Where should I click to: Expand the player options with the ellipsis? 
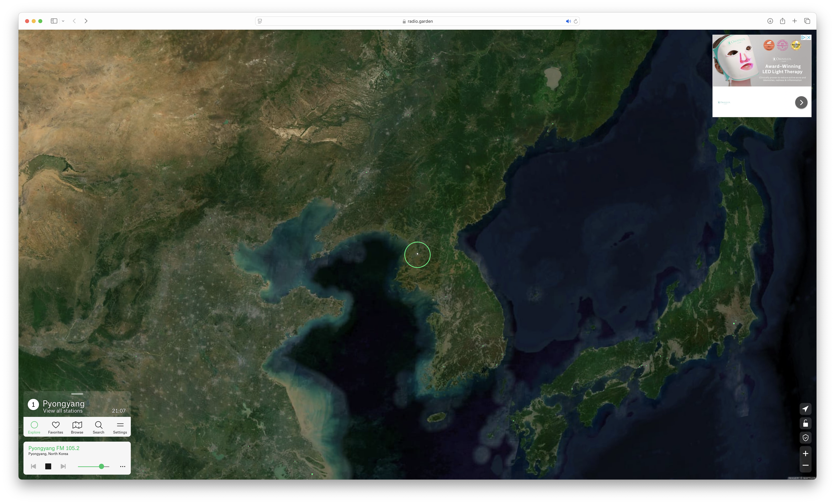pyautogui.click(x=122, y=466)
